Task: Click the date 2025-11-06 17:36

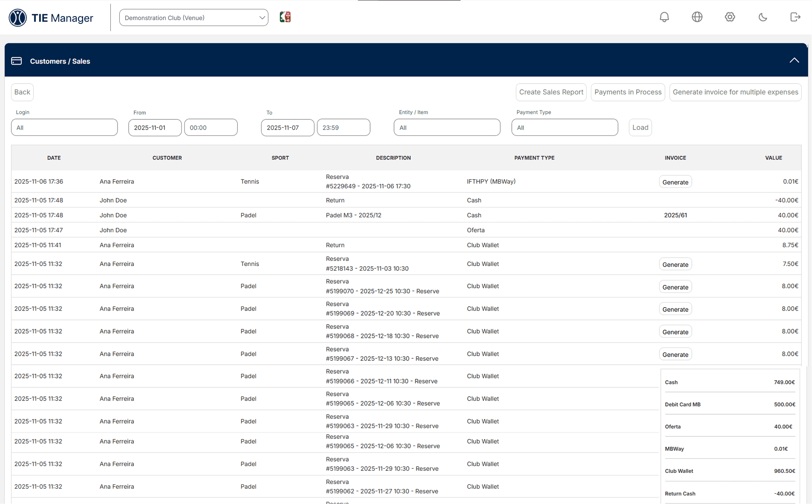Action: pos(38,181)
